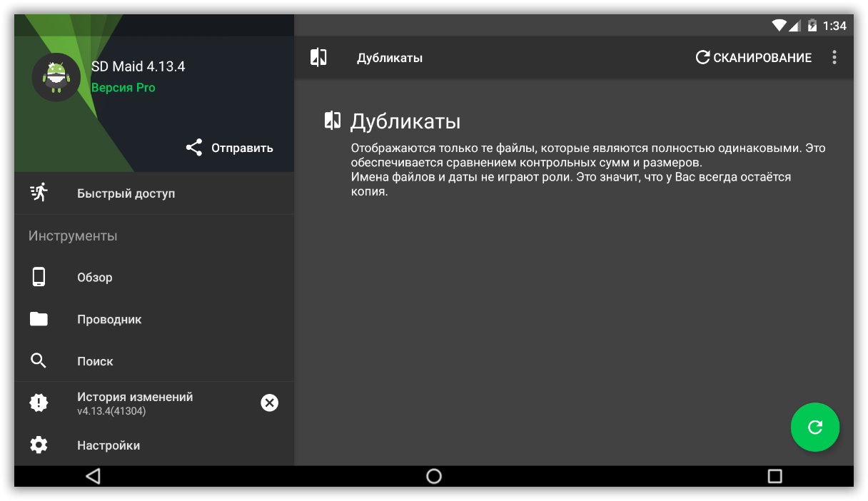This screenshot has width=868, height=501.
Task: Dismiss the changelog entry with X button
Action: point(269,403)
